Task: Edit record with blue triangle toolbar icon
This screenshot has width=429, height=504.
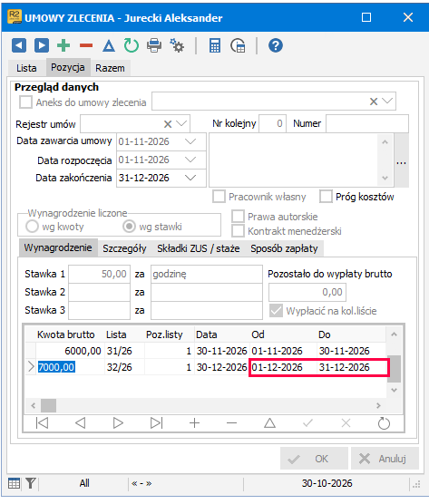Action: click(109, 45)
